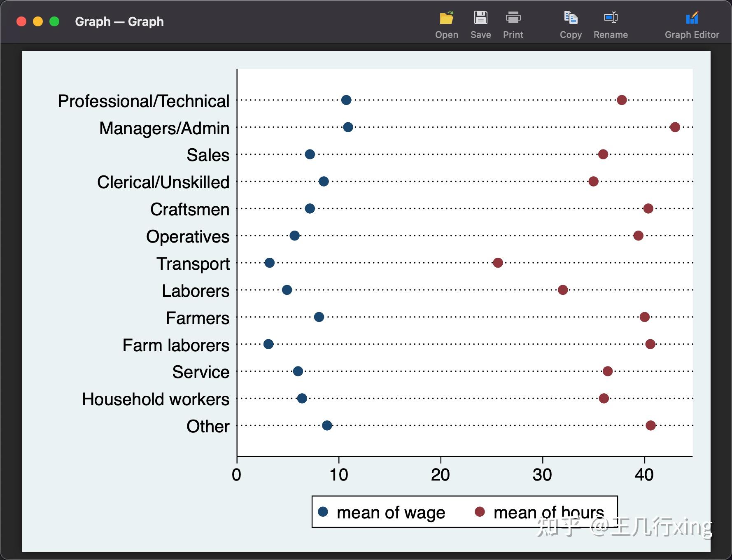The image size is (732, 560).
Task: Click the Graph — Graph window title
Action: (x=119, y=21)
